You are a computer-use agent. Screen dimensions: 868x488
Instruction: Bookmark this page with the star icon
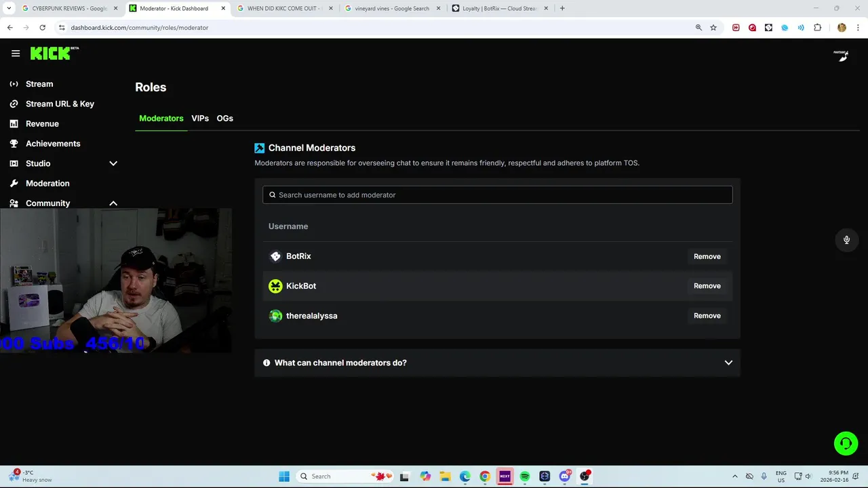(x=713, y=28)
